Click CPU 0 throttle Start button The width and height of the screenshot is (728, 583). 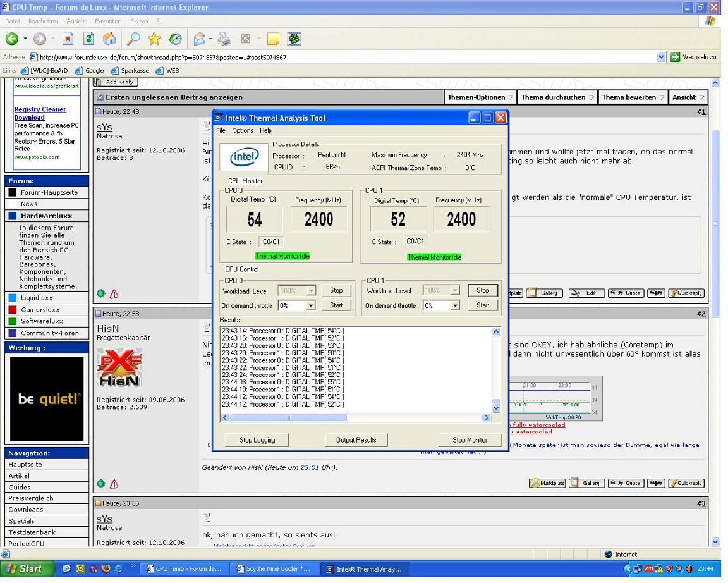coord(336,305)
